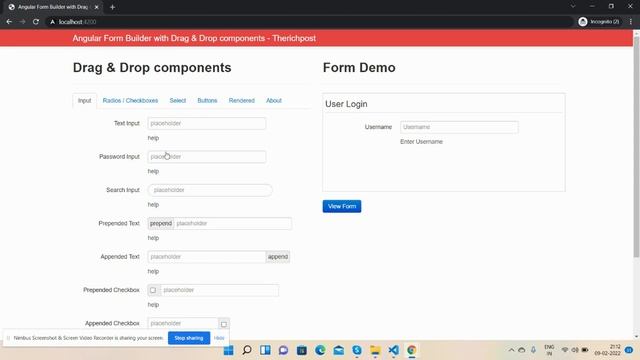Open the Chat taskbar icon

[283, 350]
